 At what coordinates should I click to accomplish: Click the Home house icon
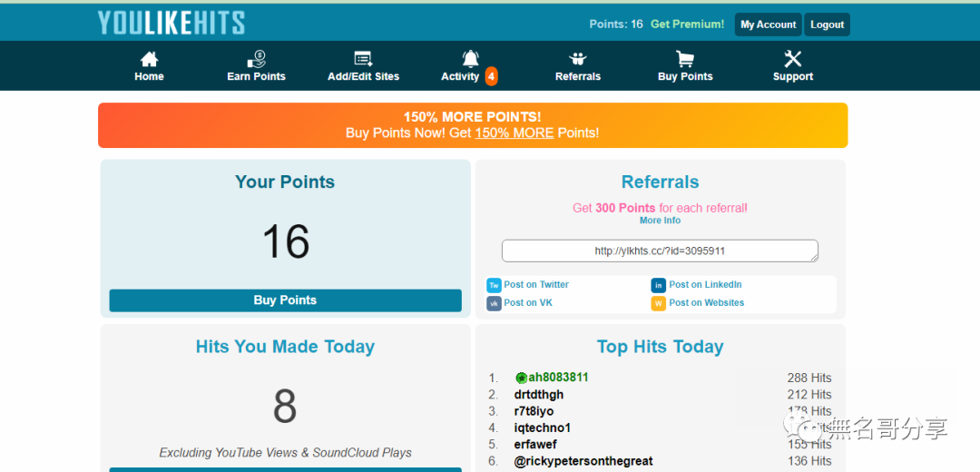coord(149,59)
